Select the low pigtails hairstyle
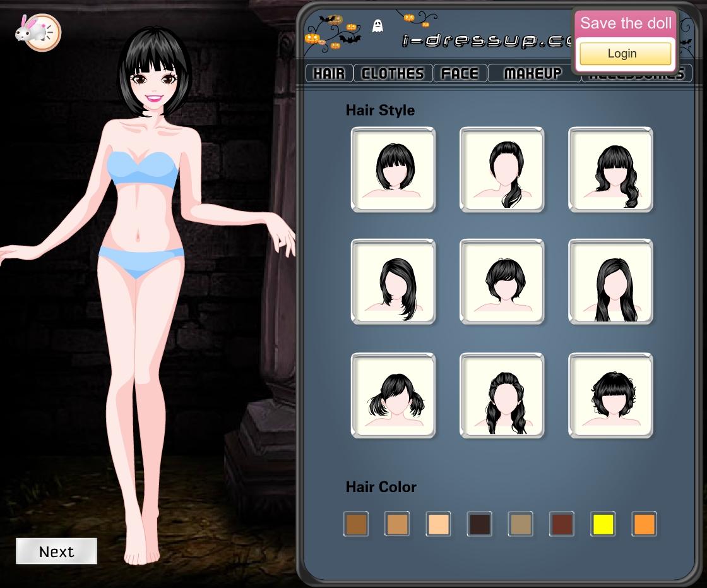The image size is (707, 588). click(393, 395)
